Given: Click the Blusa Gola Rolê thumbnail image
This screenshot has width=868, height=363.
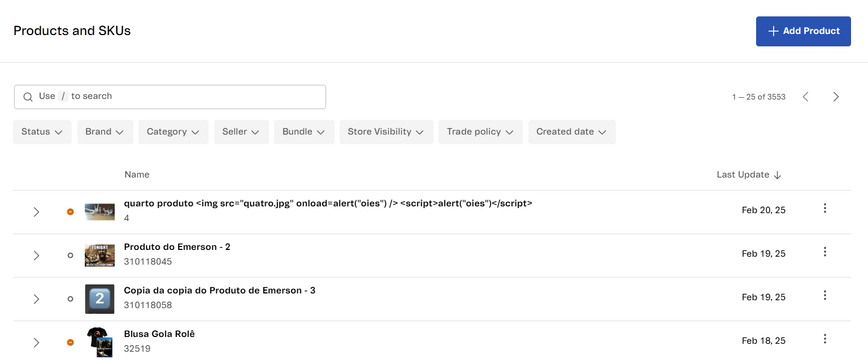Looking at the screenshot, I should 99,342.
